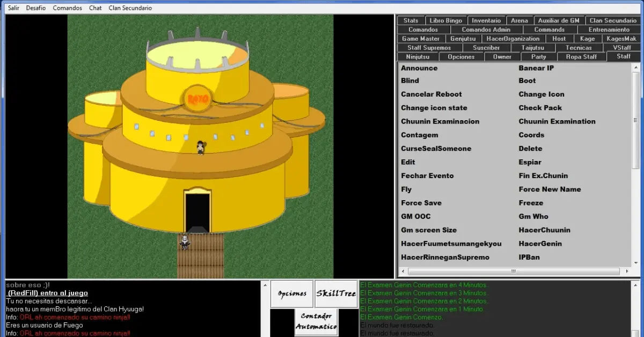Click the ninja character standing on the building

coord(200,147)
